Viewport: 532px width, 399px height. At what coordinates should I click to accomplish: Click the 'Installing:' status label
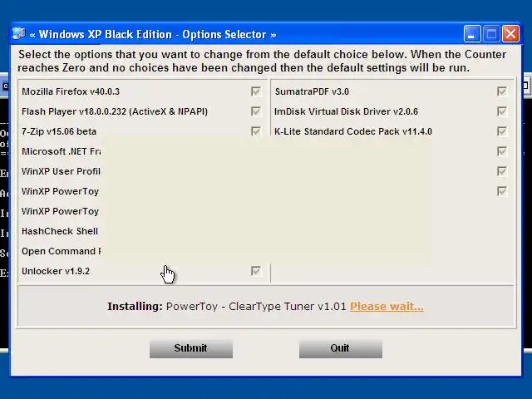coord(135,307)
